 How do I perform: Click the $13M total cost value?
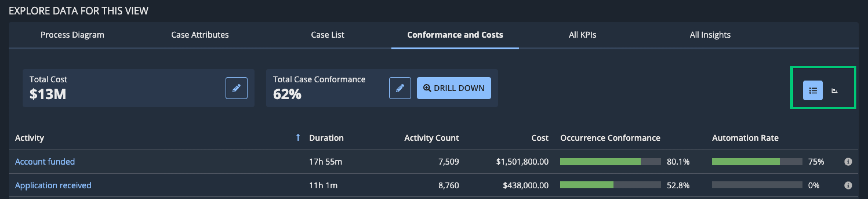click(x=48, y=94)
